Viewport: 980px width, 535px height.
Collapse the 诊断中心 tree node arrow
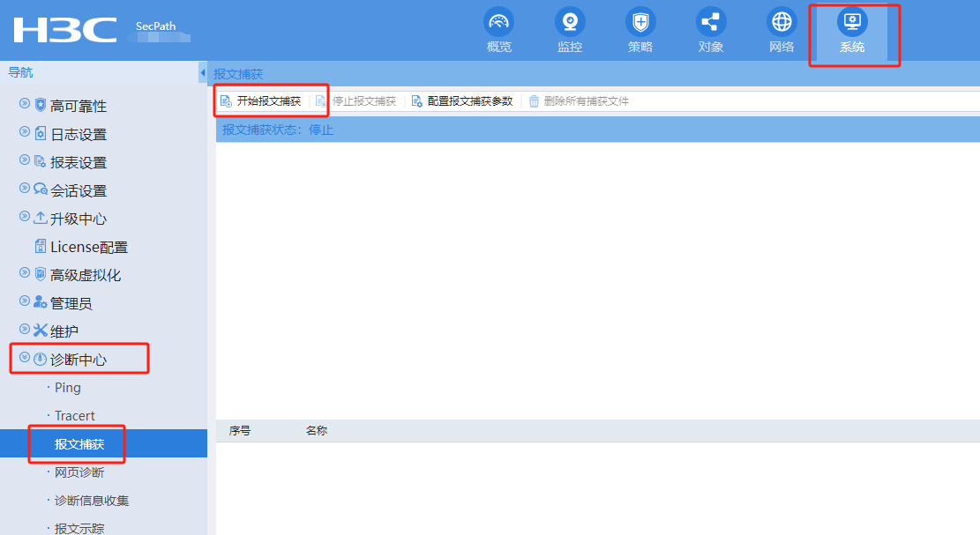point(25,358)
